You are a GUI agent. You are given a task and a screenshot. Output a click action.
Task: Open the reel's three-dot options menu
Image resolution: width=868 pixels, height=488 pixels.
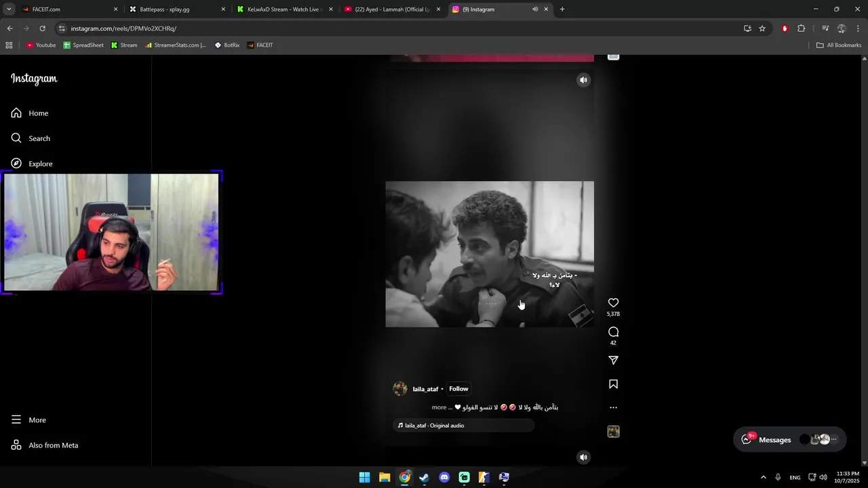click(x=613, y=408)
